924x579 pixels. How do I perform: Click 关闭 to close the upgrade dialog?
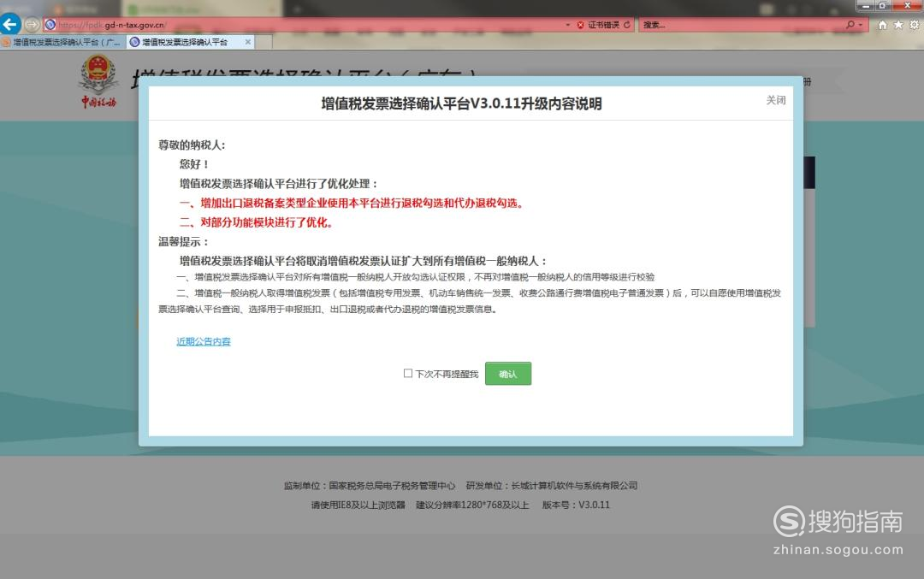tap(775, 100)
